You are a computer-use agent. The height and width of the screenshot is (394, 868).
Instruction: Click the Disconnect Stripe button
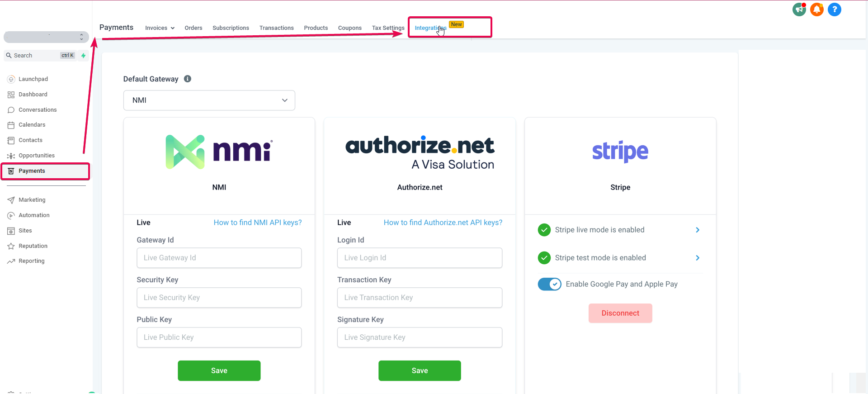620,313
